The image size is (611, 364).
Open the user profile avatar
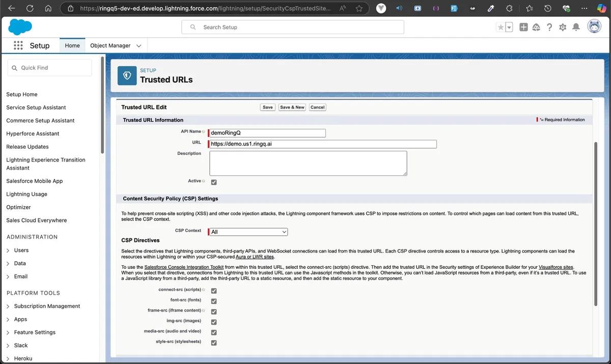point(594,27)
